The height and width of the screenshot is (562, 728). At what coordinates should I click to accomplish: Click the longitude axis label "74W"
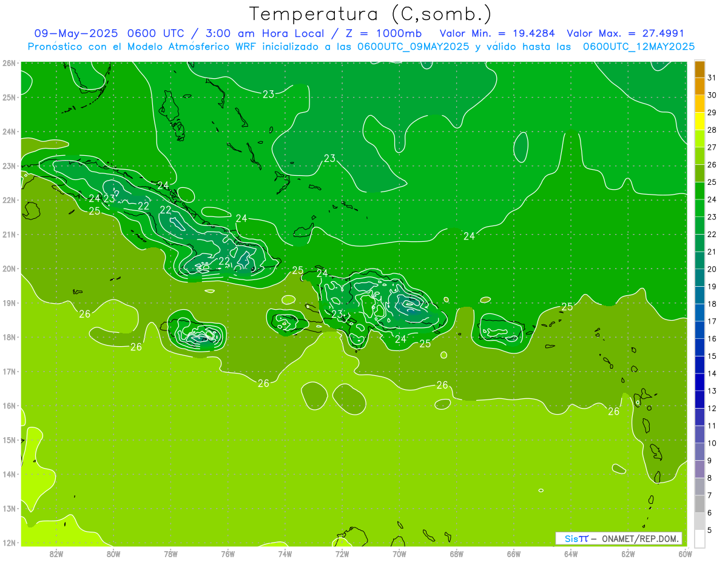(x=285, y=554)
